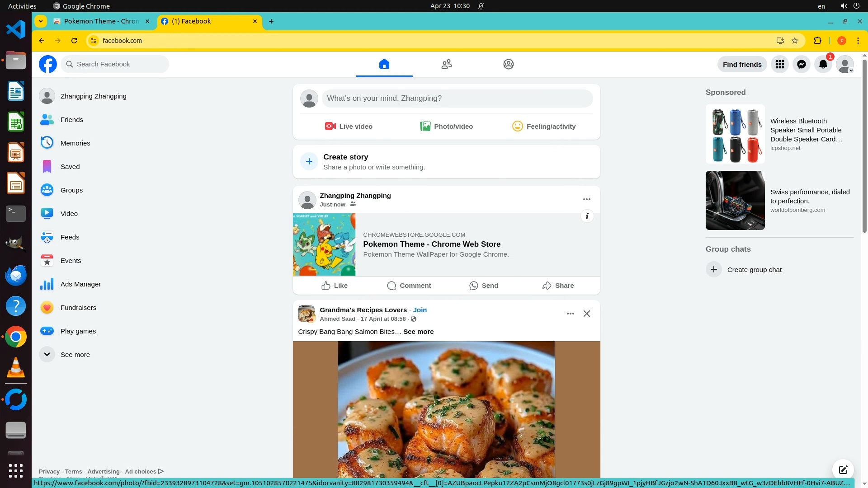Viewport: 868px width, 488px height.
Task: Mute system notifications bell in top bar
Action: (481, 6)
